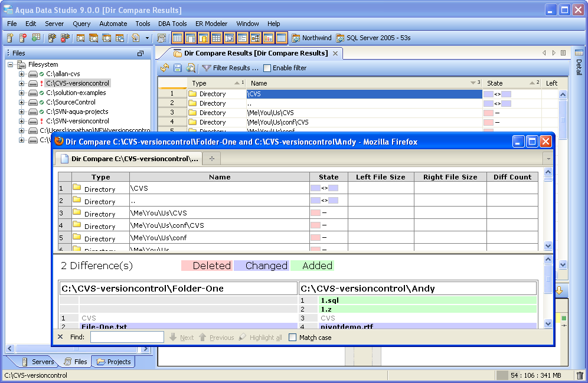Screen dimensions: 588x383
Task: Click the Filter Results … button
Action: (x=231, y=68)
